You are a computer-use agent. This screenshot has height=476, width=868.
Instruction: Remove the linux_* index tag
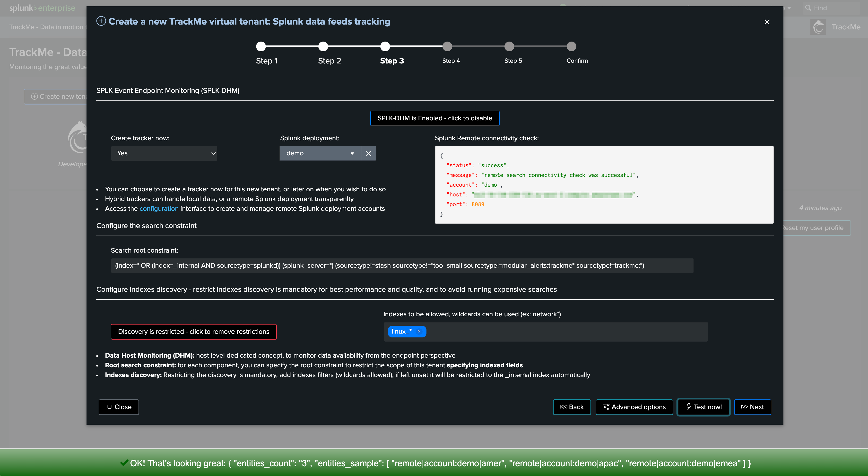pos(419,331)
